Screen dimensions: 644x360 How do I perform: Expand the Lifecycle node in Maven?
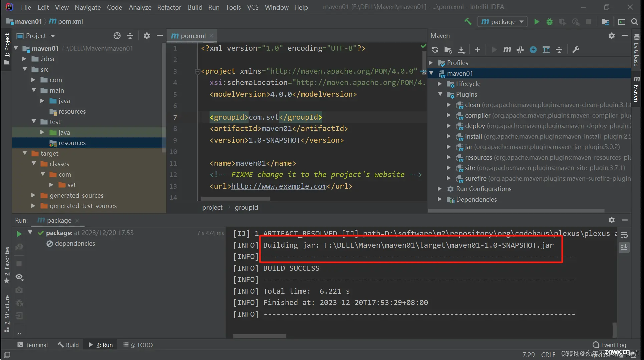[x=439, y=84]
